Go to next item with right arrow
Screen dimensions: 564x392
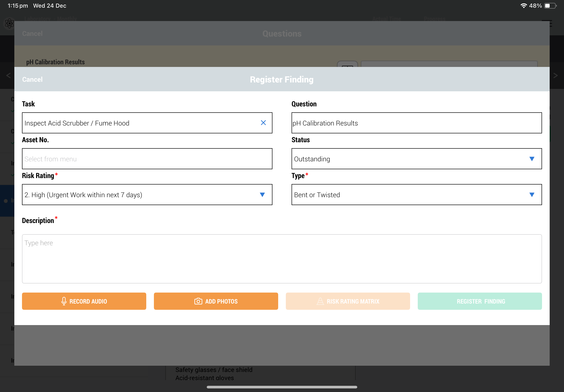click(x=555, y=75)
